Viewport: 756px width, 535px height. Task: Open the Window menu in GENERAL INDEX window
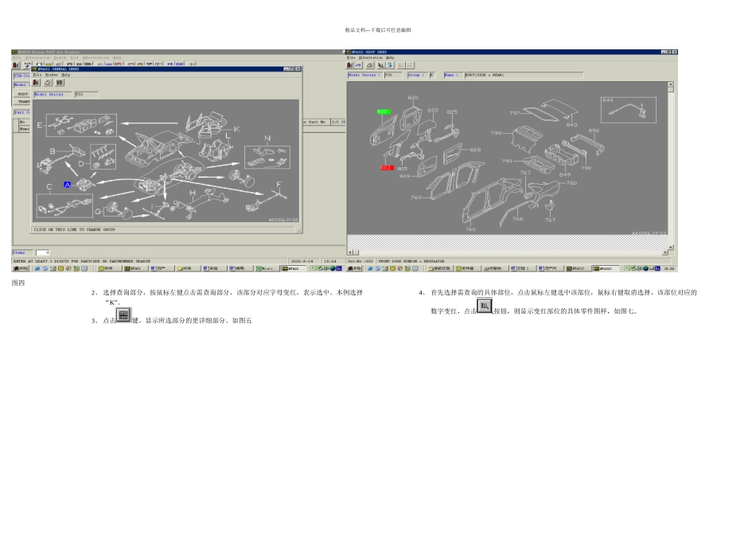coord(51,75)
